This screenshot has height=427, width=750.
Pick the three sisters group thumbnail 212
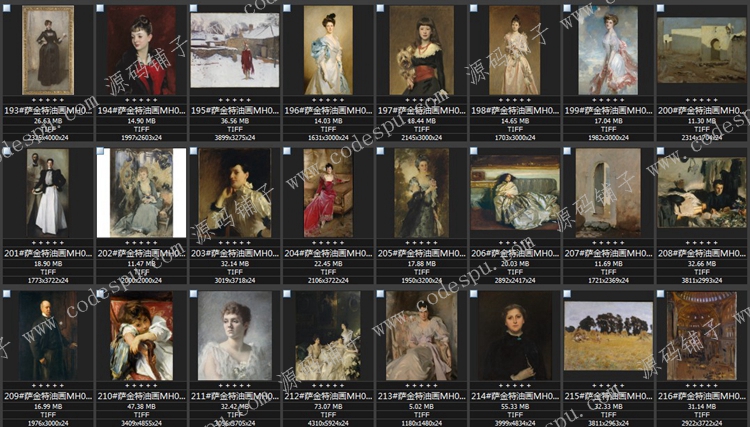(x=328, y=336)
